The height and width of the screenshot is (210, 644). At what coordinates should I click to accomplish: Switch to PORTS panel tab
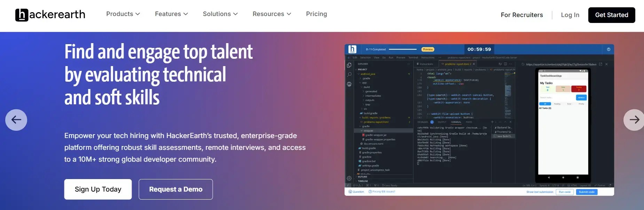click(x=469, y=122)
